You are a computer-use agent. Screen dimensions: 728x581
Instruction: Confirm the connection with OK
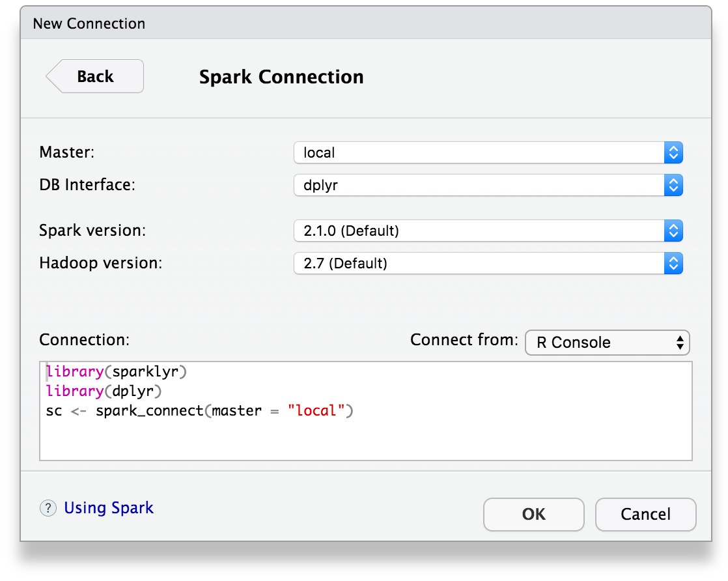[x=533, y=515]
